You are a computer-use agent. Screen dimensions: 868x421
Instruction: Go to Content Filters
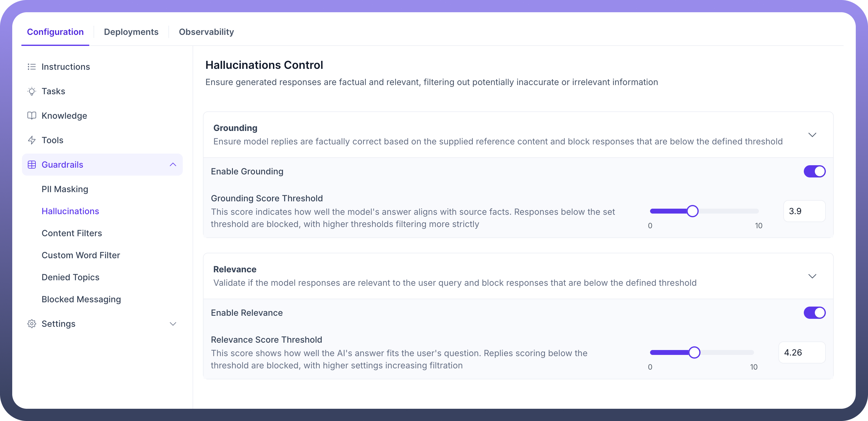(72, 233)
